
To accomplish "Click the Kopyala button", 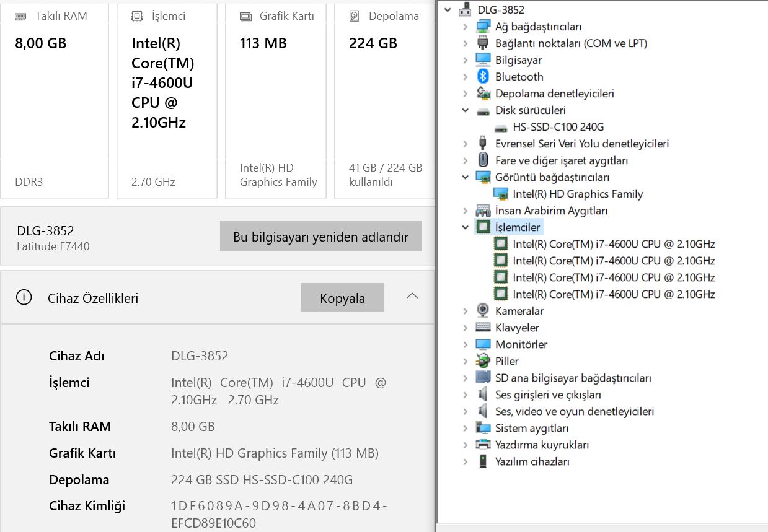I will [342, 298].
